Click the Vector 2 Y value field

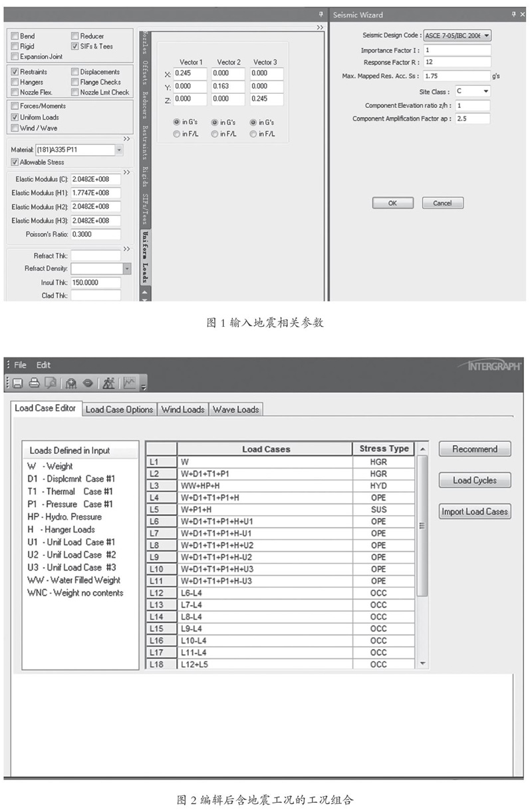[x=229, y=87]
